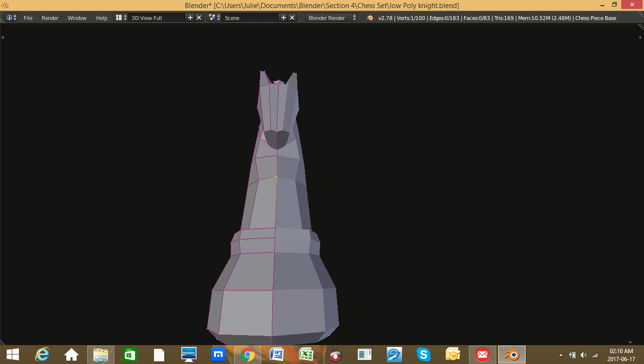Expand the properties region via top-right plus
The width and height of the screenshot is (644, 364).
(640, 37)
